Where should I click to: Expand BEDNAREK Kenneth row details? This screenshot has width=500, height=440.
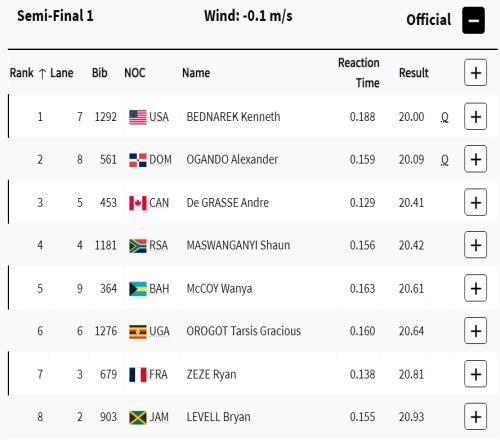476,117
